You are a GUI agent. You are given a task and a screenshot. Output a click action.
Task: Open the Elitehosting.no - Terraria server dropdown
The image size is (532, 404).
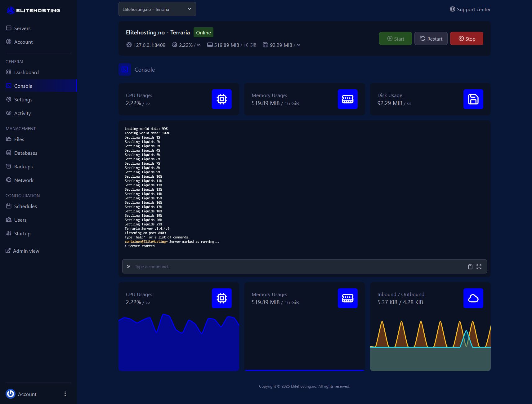(157, 9)
